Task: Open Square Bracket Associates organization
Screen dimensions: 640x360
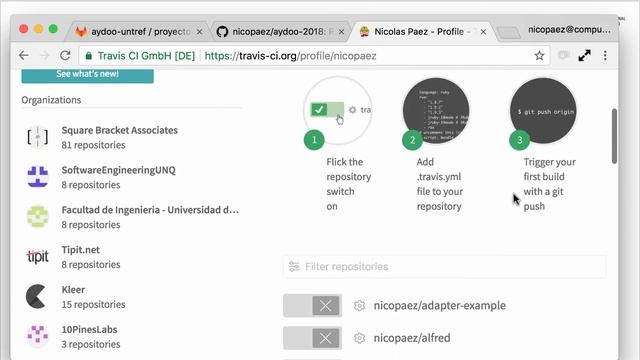Action: click(120, 130)
